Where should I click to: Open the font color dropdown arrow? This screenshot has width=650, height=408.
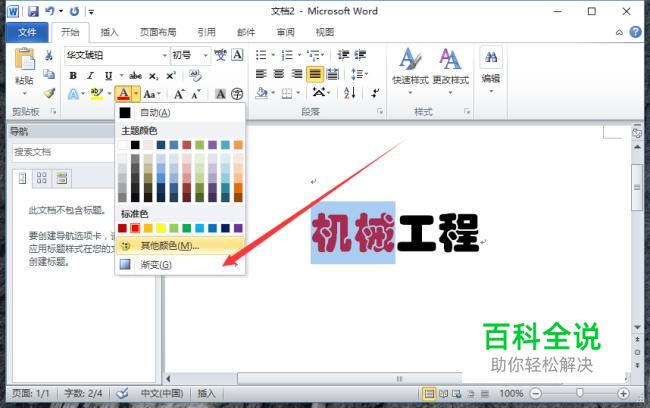(x=136, y=94)
